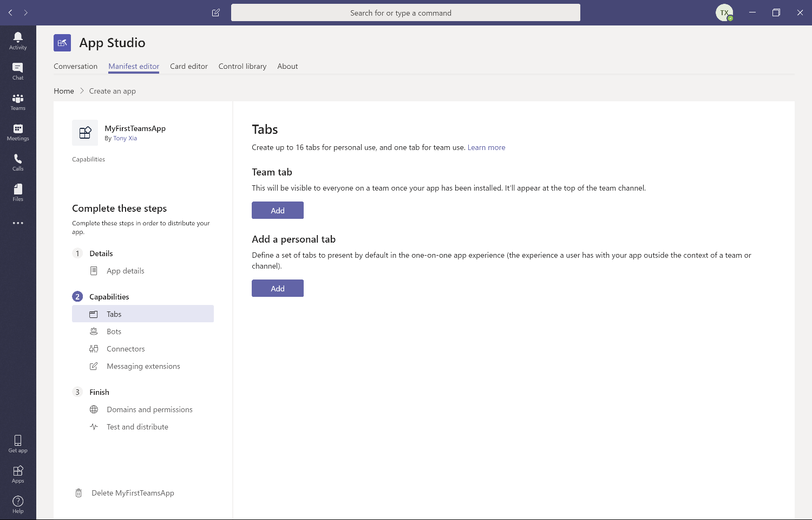This screenshot has width=812, height=520.
Task: Click the Create an app breadcrumb
Action: point(113,91)
